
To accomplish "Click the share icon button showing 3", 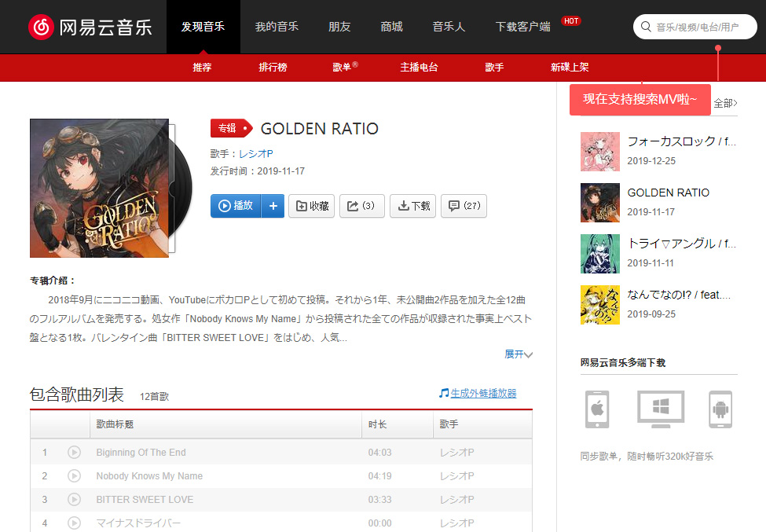I will pyautogui.click(x=361, y=206).
